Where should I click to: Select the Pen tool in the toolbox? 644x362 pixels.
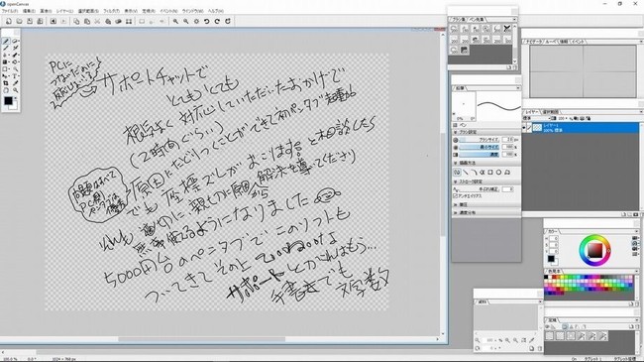tap(6, 41)
